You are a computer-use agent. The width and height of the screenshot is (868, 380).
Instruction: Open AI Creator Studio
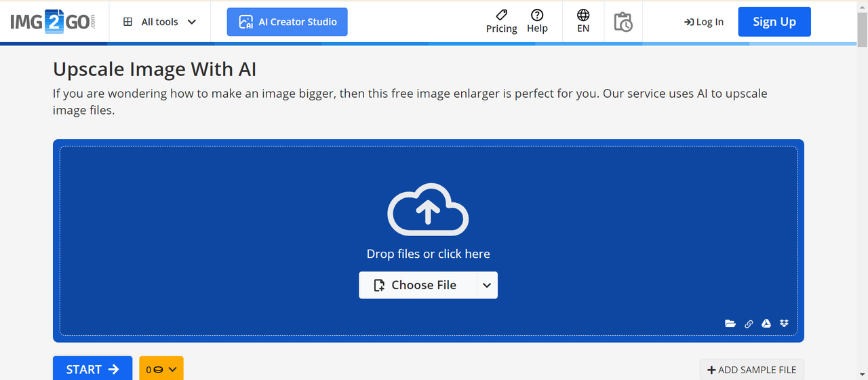(x=287, y=22)
